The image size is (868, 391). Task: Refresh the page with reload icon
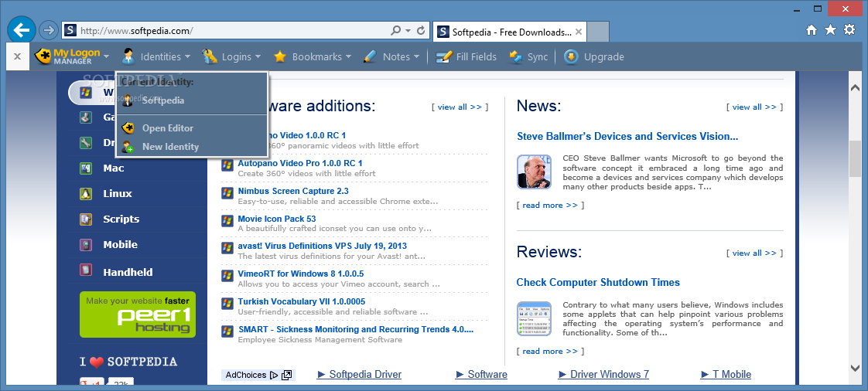pos(422,31)
